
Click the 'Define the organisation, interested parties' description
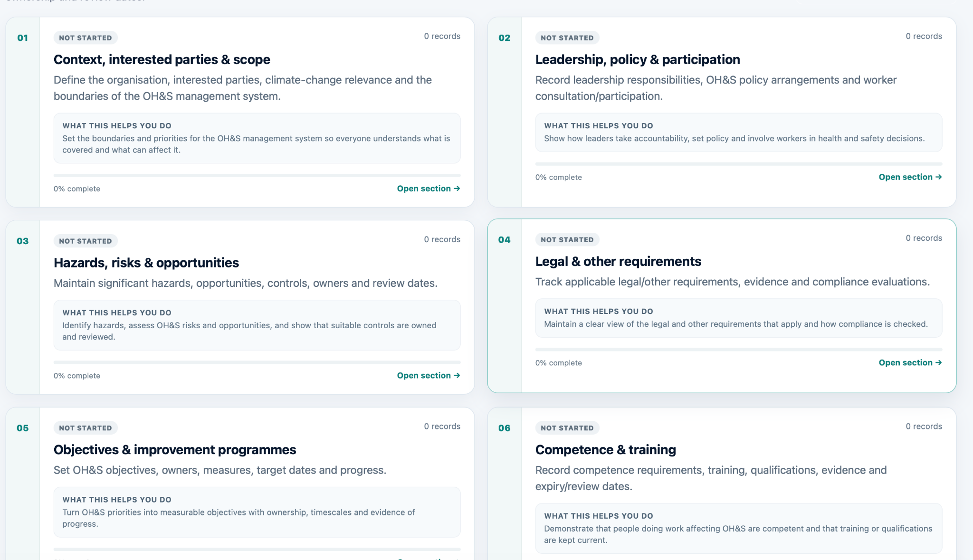243,88
